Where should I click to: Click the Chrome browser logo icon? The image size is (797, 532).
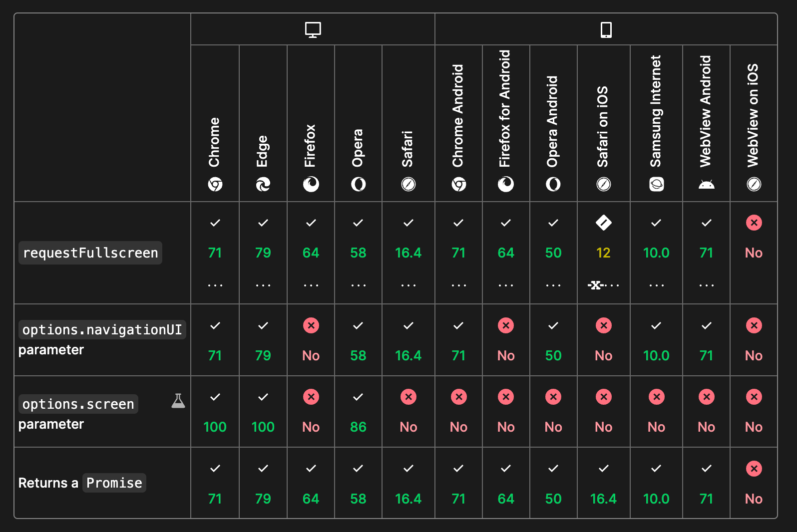click(215, 185)
